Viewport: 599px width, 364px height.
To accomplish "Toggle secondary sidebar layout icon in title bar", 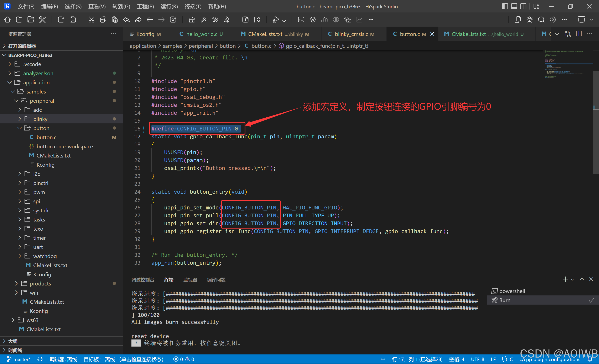I will click(x=523, y=7).
